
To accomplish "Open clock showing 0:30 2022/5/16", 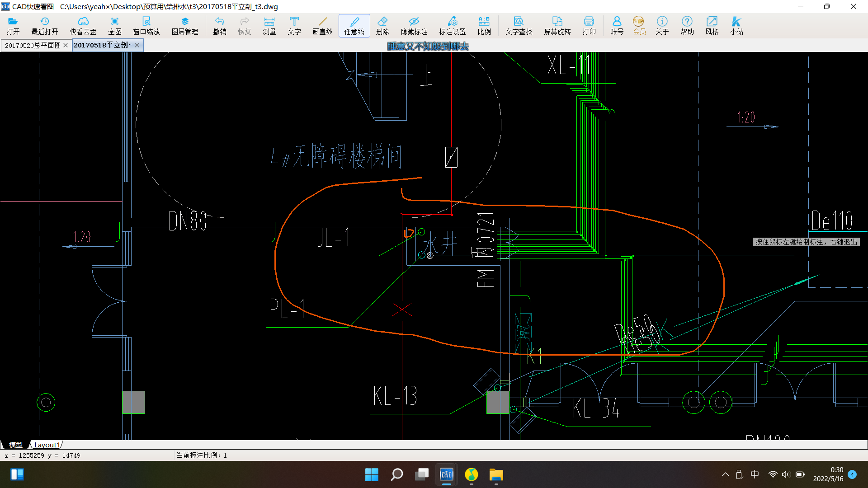I will 828,474.
